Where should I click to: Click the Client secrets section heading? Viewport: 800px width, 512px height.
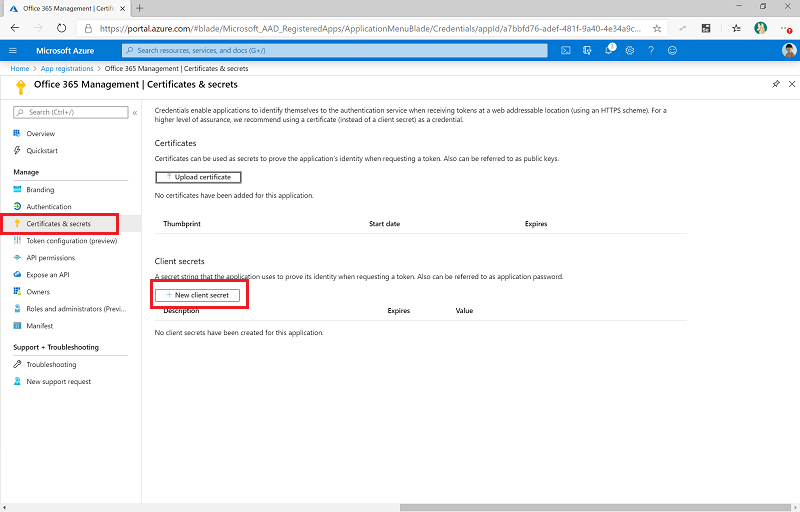180,261
